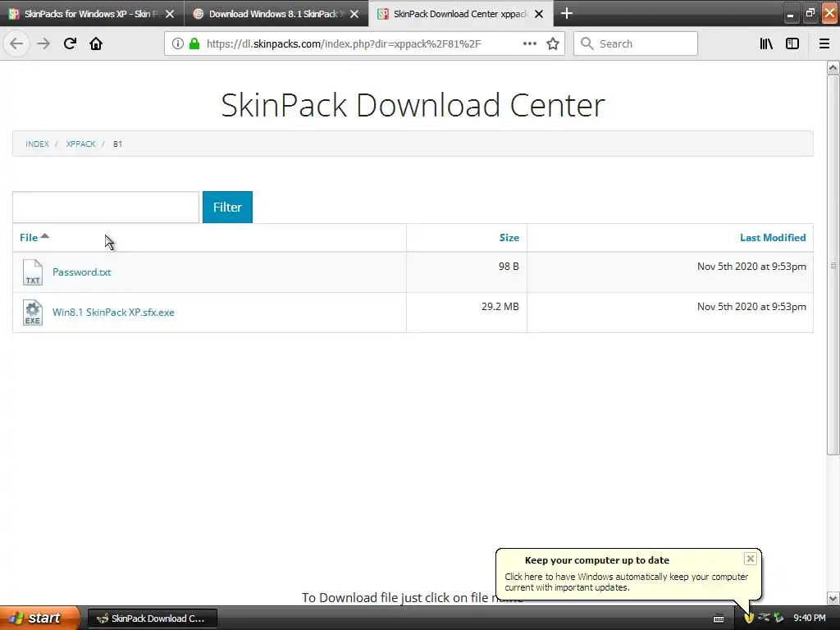The width and height of the screenshot is (840, 630).
Task: Click the scrollbar up arrow
Action: click(833, 68)
